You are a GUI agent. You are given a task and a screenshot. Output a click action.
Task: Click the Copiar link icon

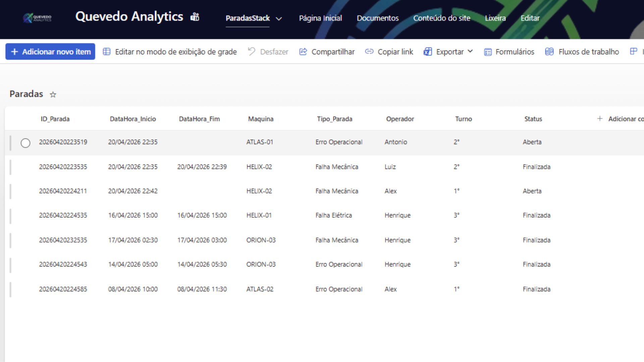[369, 52]
